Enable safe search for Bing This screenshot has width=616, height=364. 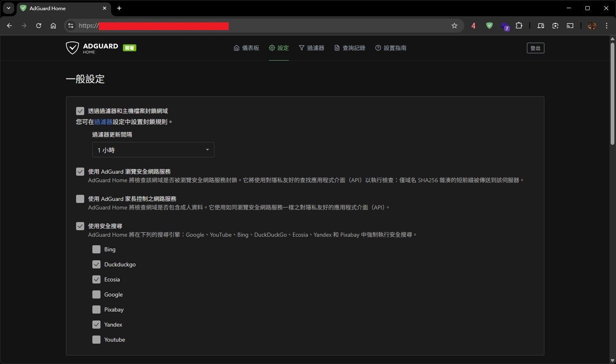(x=96, y=249)
